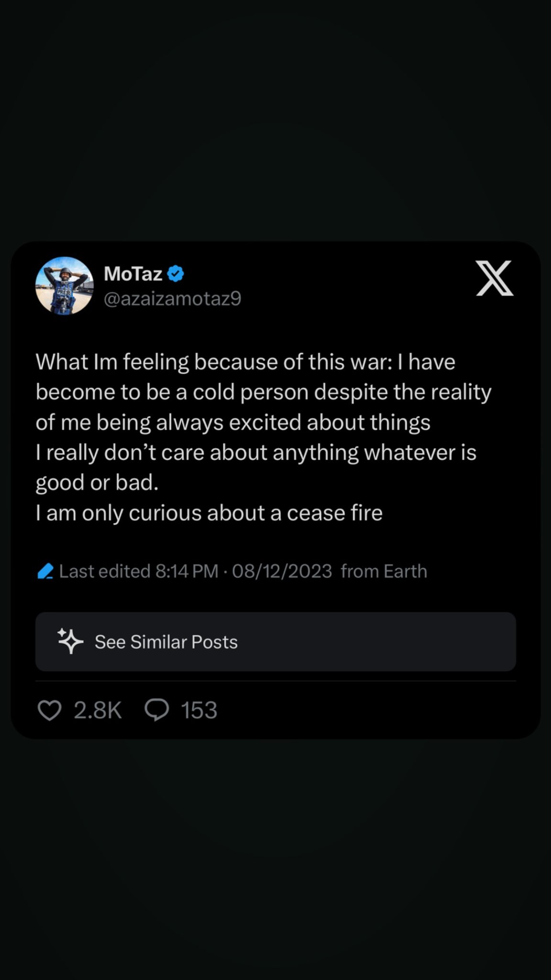This screenshot has width=551, height=980.
Task: Click the @azaizamotaz9 handle
Action: (172, 299)
